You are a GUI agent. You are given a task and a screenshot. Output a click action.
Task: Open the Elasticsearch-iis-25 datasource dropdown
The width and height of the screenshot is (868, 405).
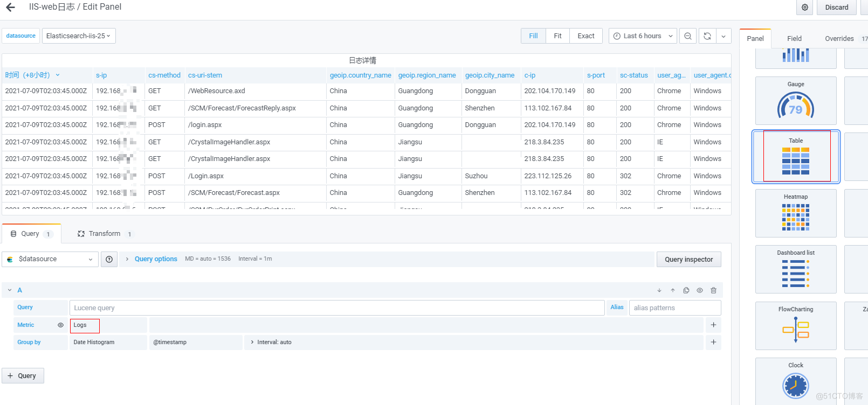79,36
